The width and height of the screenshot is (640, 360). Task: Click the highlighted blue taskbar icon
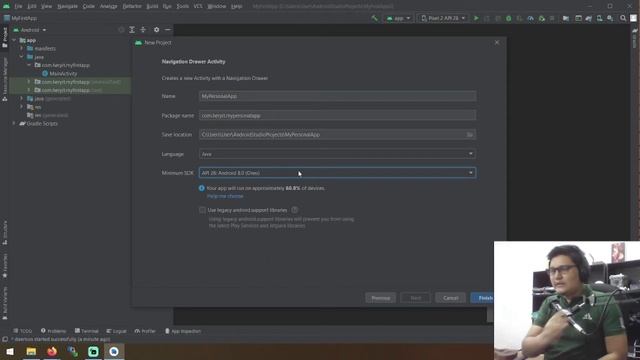coord(114,351)
